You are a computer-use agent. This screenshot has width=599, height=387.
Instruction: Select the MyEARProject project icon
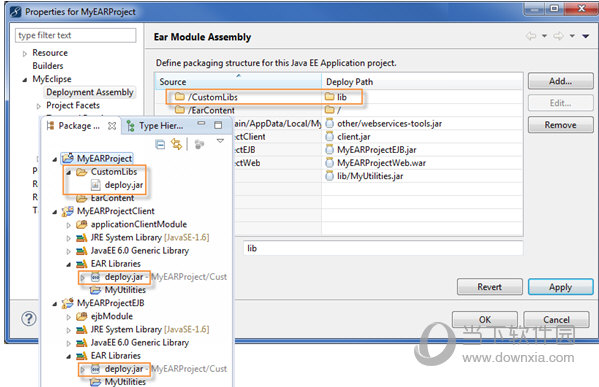coord(68,158)
